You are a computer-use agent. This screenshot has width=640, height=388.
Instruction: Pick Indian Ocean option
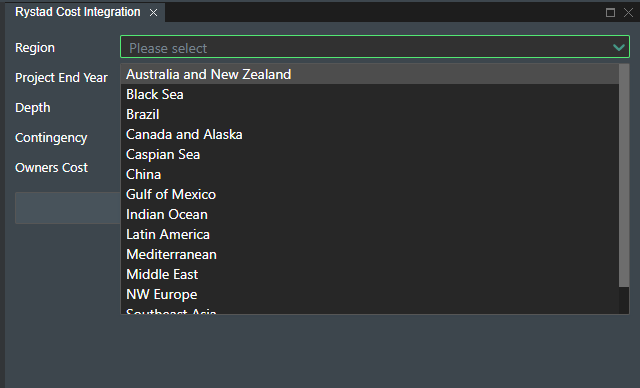[x=370, y=214]
